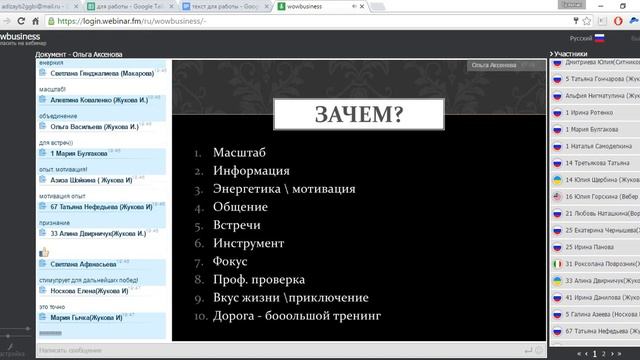Open the emoji picker in message box
This screenshot has width=640, height=360.
point(539,350)
